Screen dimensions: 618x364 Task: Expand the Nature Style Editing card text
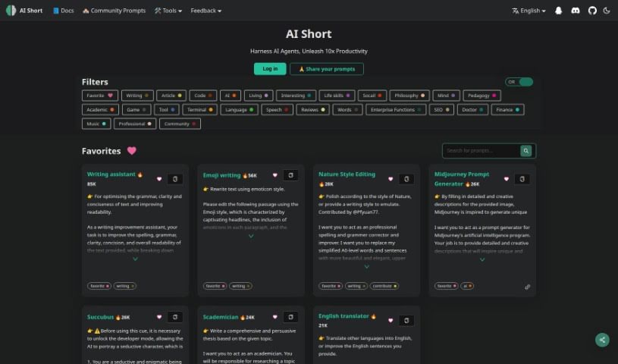point(366,267)
